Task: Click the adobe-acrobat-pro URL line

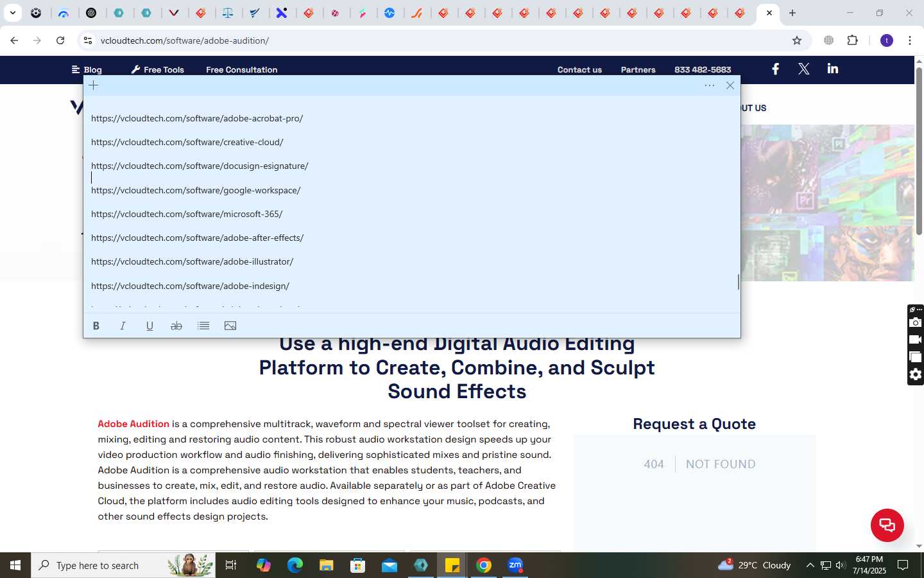Action: coord(197,118)
